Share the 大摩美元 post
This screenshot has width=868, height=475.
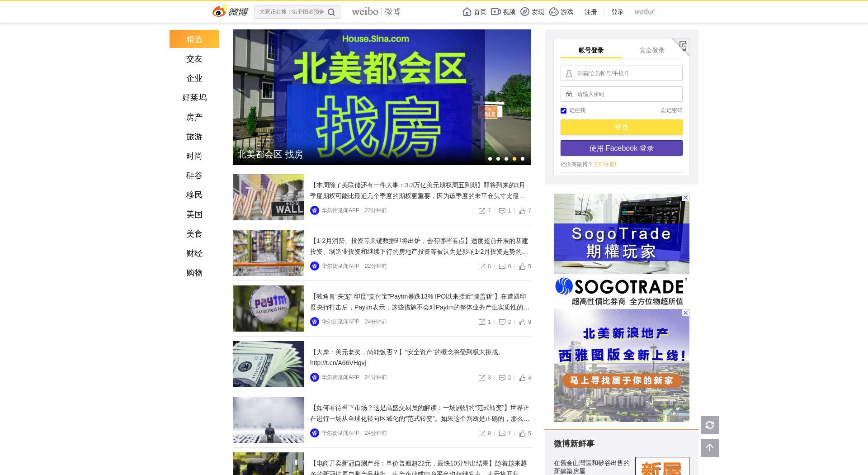485,378
